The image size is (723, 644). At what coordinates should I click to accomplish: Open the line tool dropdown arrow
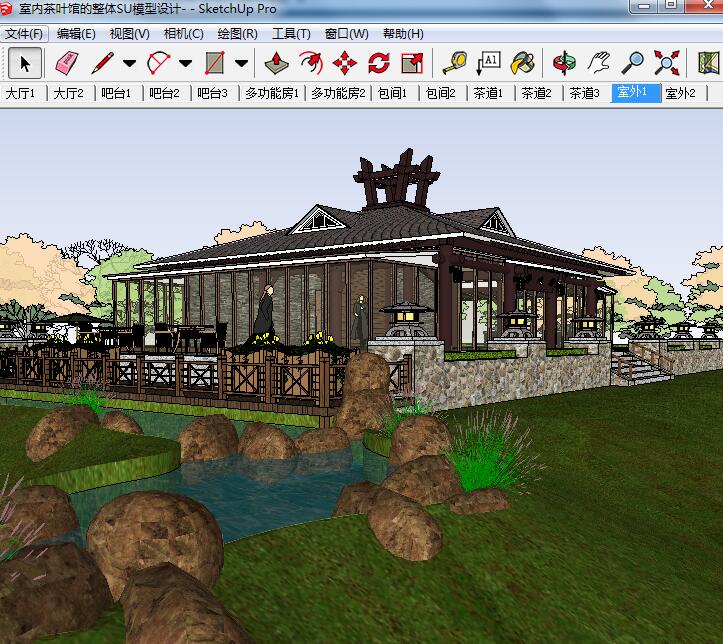click(130, 64)
